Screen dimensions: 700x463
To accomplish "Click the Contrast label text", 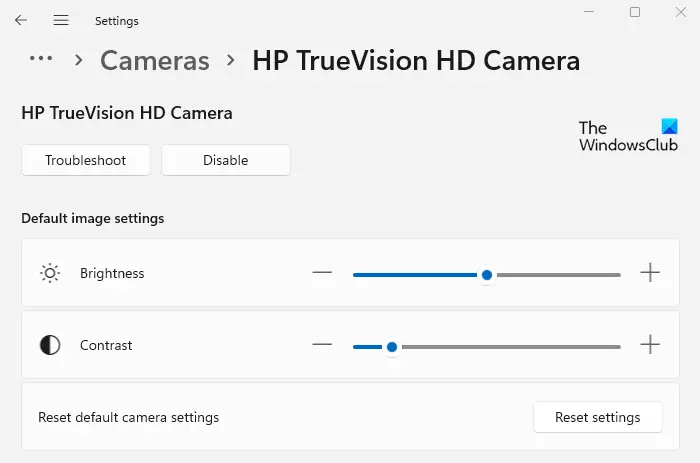I will coord(106,345).
